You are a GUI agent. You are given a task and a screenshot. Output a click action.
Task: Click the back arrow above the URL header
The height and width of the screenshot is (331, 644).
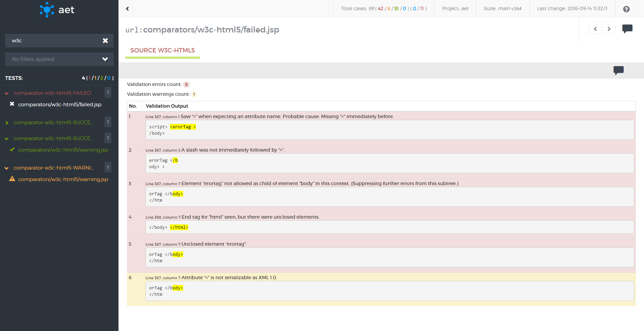[127, 8]
